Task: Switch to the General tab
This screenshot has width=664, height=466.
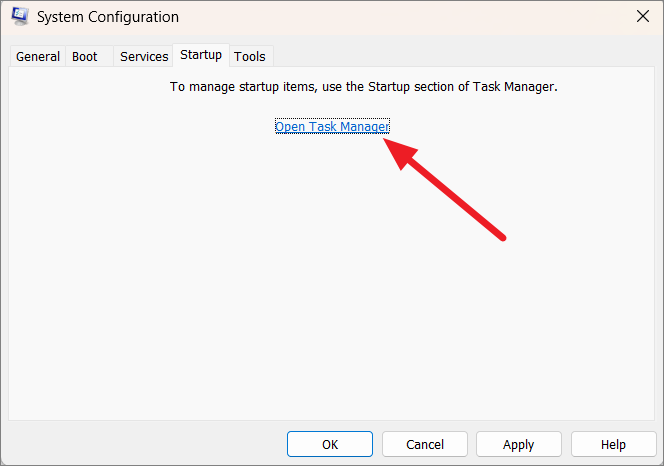Action: [x=38, y=56]
